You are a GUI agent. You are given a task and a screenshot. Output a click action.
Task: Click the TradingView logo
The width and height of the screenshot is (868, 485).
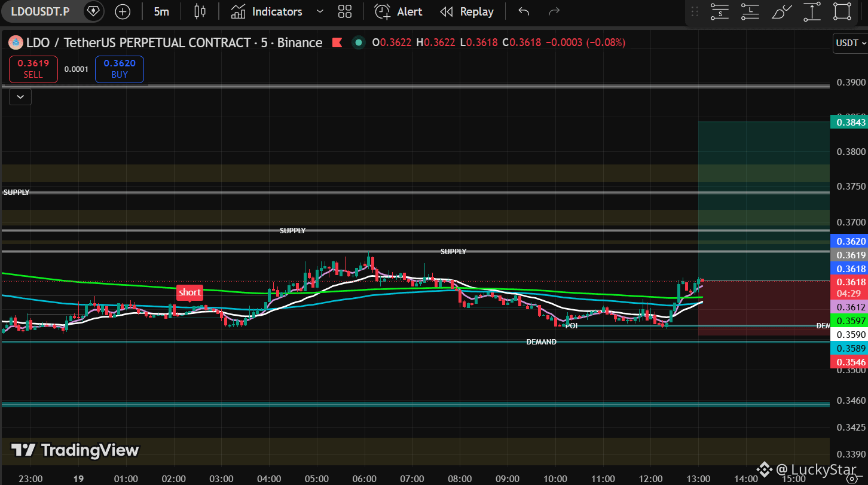[x=75, y=450]
